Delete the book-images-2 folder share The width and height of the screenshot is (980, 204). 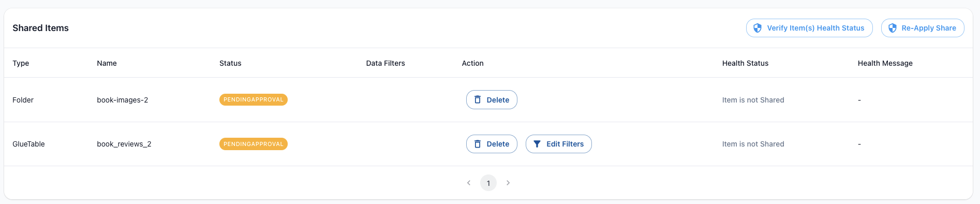[492, 100]
